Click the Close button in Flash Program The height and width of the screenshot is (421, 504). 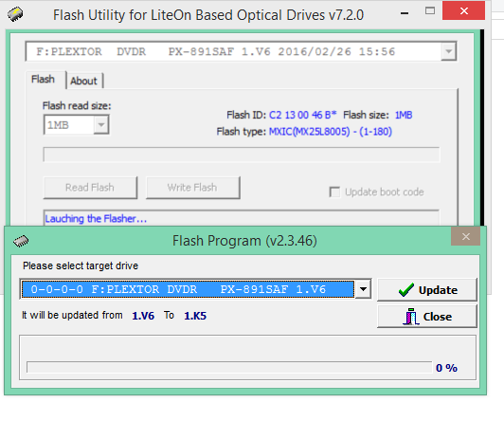427,317
